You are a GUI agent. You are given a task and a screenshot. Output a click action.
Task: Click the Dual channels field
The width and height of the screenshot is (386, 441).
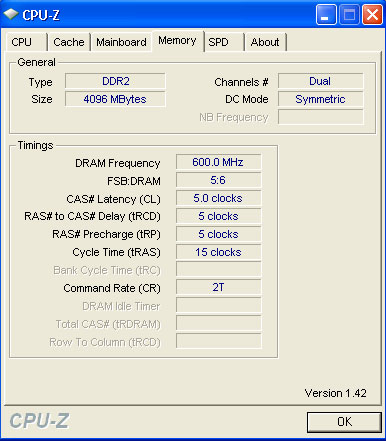320,81
